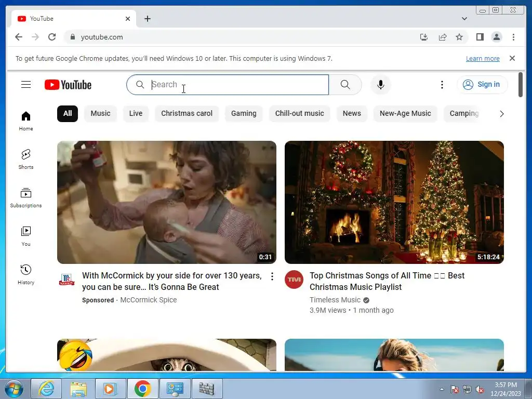Viewport: 532px width, 399px height.
Task: Click Chrome's forward arrow
Action: point(35,37)
